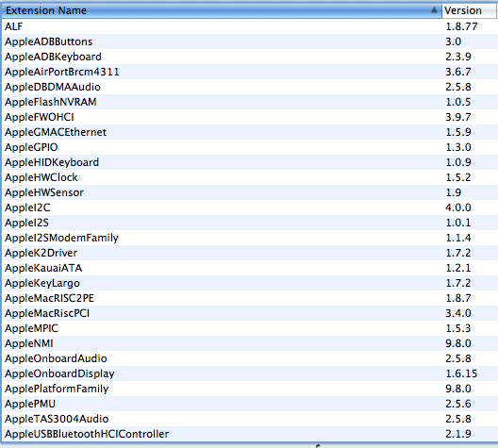Select the AppleK2Driver row
This screenshot has width=498, height=448.
250,253
